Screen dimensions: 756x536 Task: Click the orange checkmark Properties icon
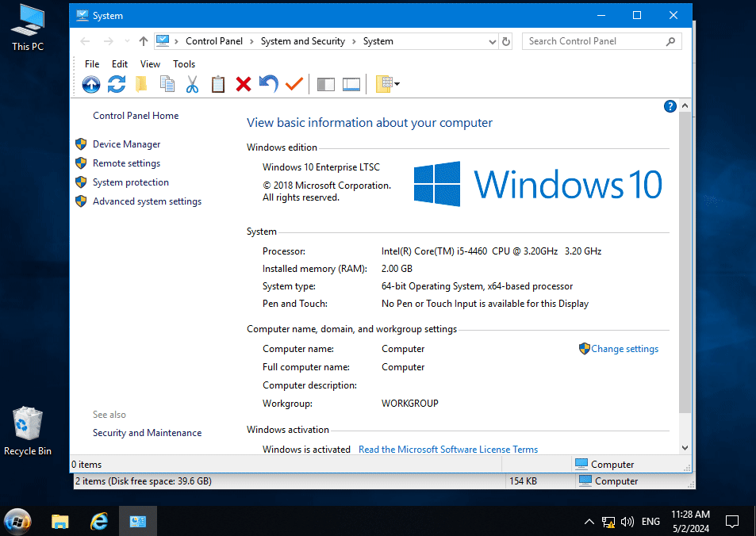(294, 84)
